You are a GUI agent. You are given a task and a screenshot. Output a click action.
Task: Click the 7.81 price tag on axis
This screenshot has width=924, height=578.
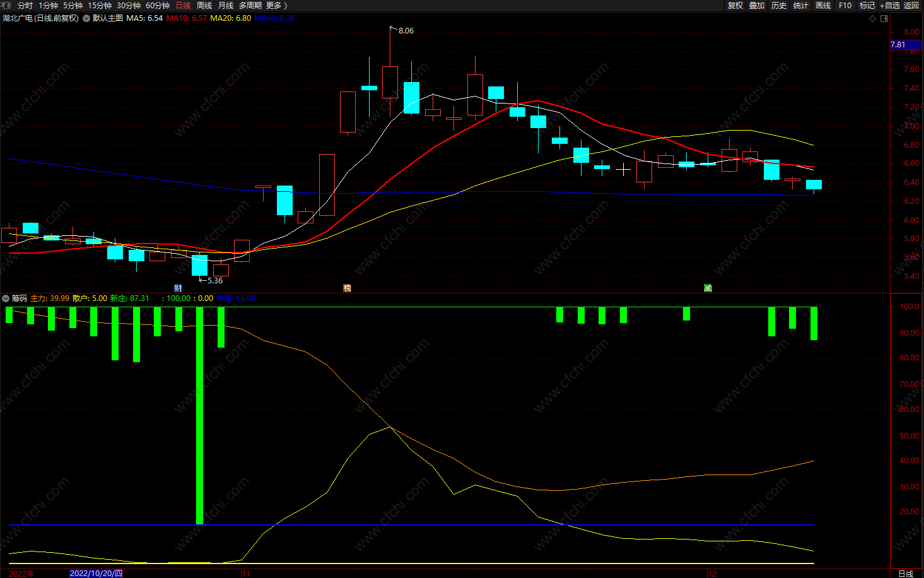906,45
